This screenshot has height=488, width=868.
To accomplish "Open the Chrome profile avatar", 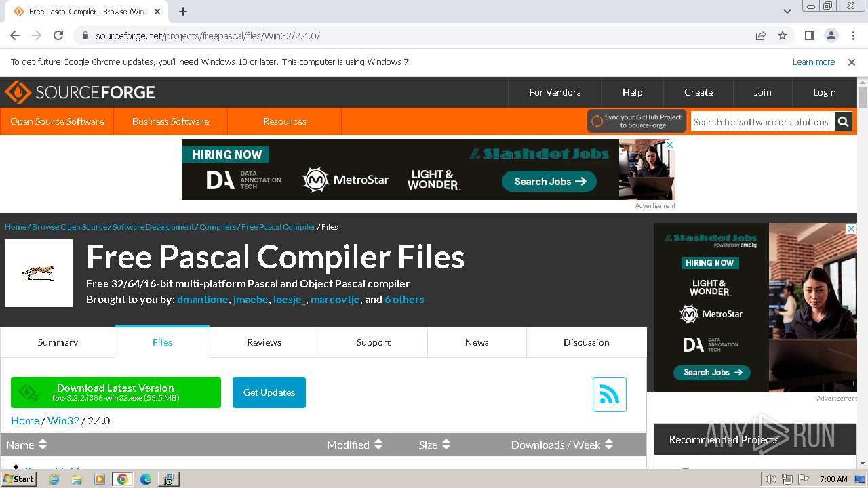I will pos(831,35).
